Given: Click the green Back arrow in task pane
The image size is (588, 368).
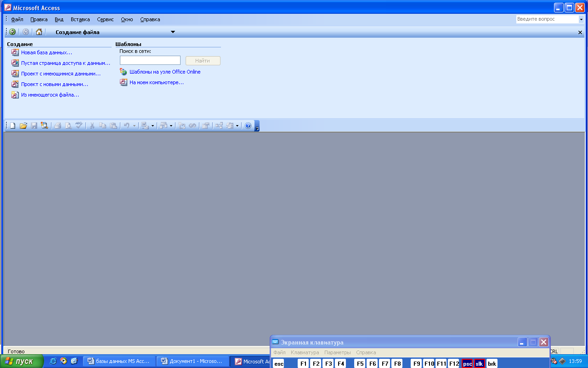Looking at the screenshot, I should [12, 32].
